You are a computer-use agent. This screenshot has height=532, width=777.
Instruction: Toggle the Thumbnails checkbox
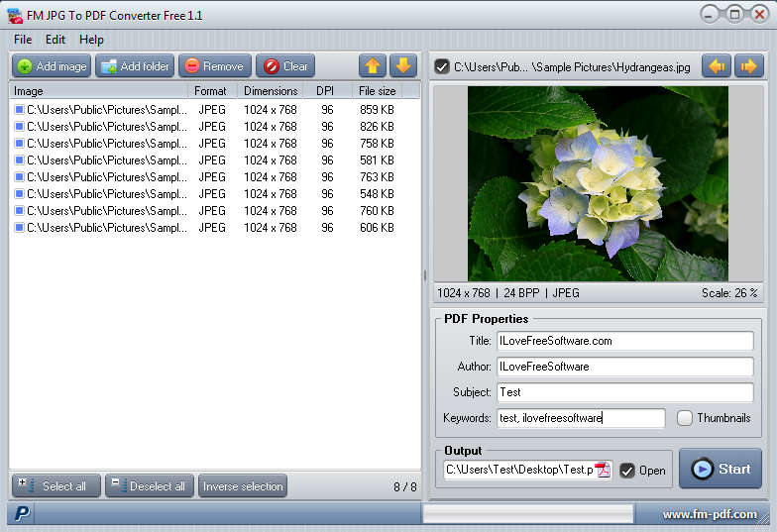point(685,418)
